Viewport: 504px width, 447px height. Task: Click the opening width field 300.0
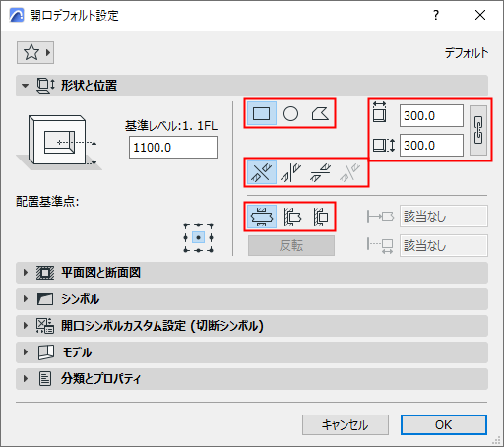pos(431,116)
